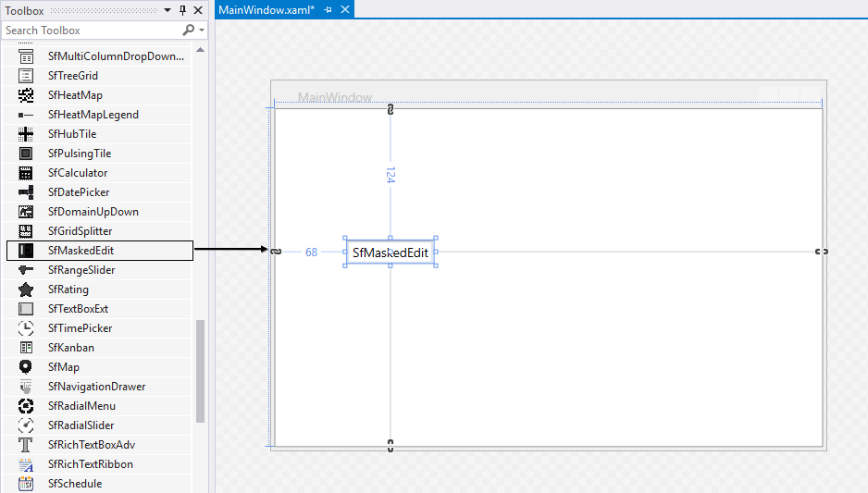868x493 pixels.
Task: Select the SfDomainUpDown icon
Action: click(26, 212)
